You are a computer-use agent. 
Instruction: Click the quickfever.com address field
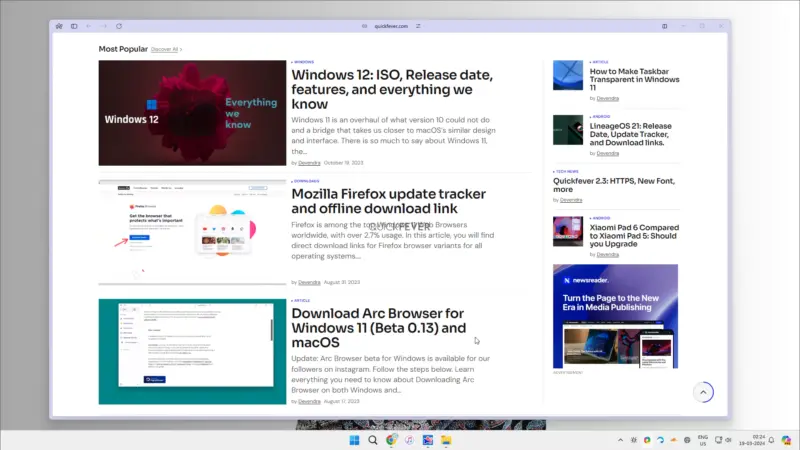(391, 26)
